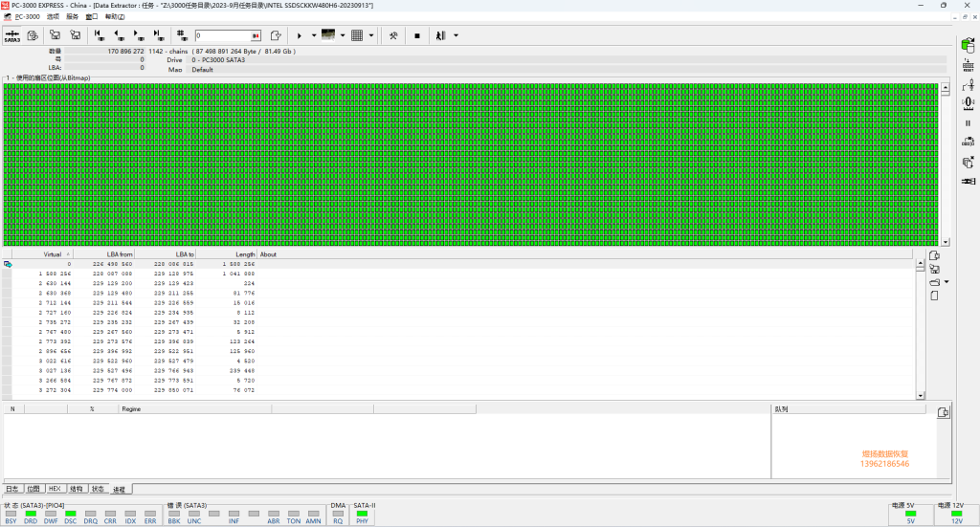
Task: Jump to first position navigation button
Action: (x=99, y=35)
